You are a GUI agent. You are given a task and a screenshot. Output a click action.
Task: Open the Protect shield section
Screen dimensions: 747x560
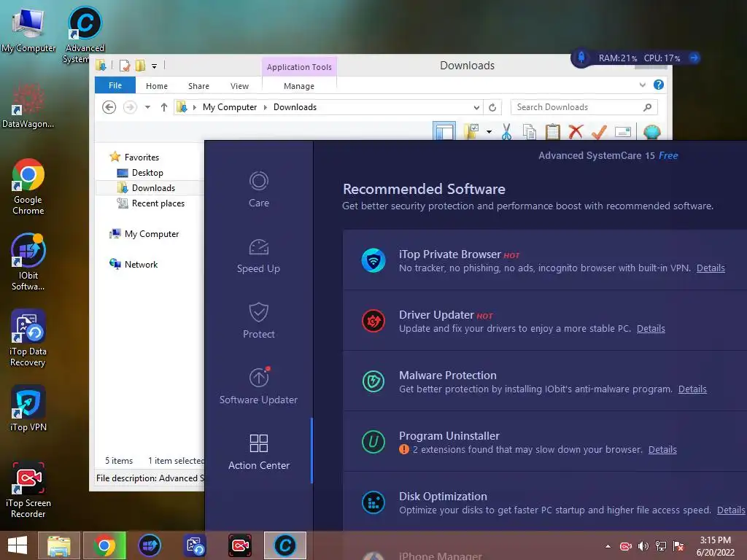click(259, 321)
